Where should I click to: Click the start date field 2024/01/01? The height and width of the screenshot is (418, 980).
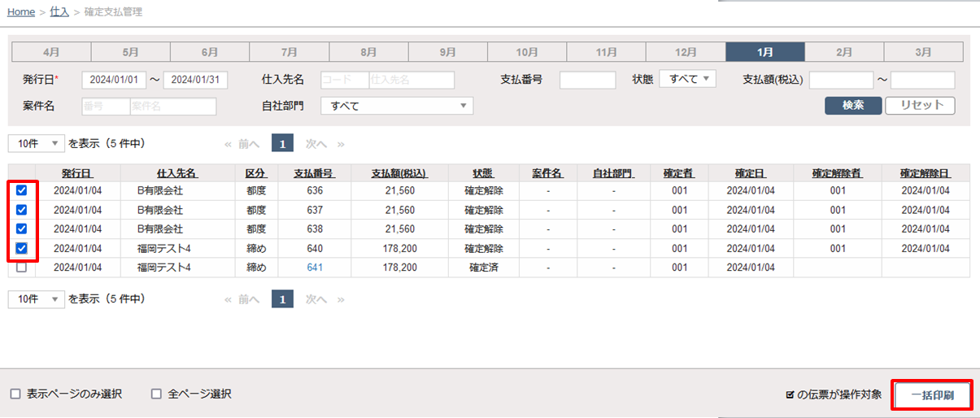coord(113,80)
